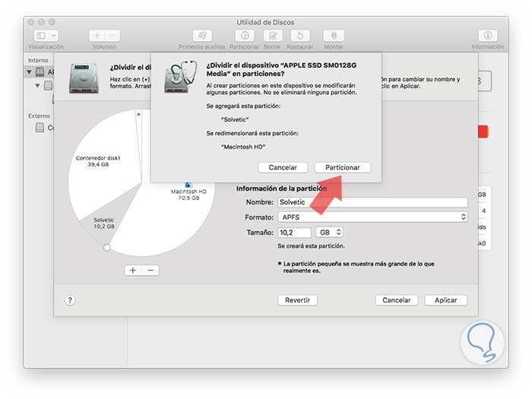
Task: Click the Revertir button
Action: click(298, 300)
